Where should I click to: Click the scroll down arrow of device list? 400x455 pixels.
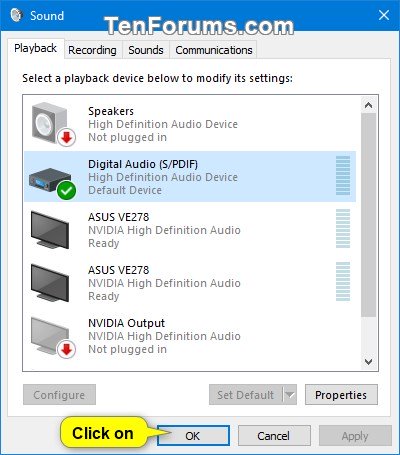pos(368,362)
